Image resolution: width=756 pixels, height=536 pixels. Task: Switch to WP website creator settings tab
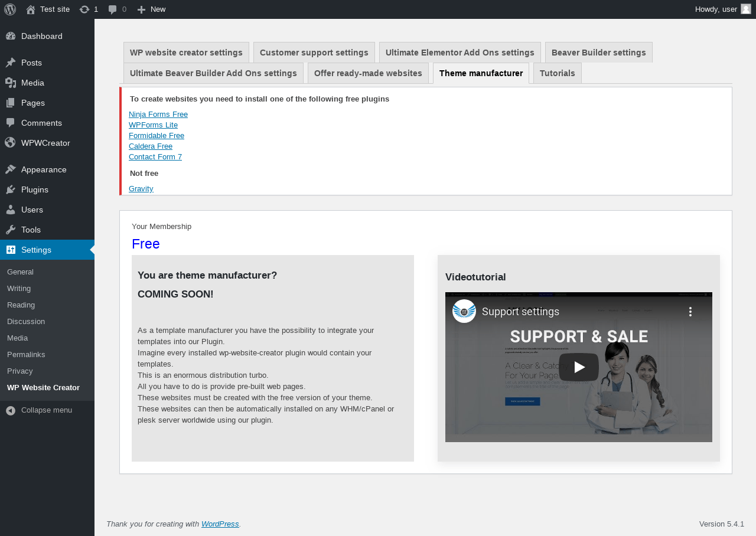click(x=186, y=53)
